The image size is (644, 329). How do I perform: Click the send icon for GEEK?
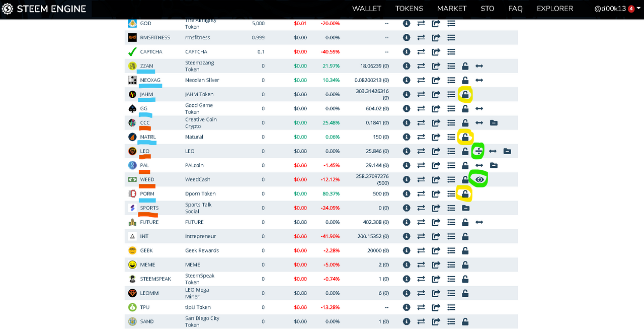(436, 250)
